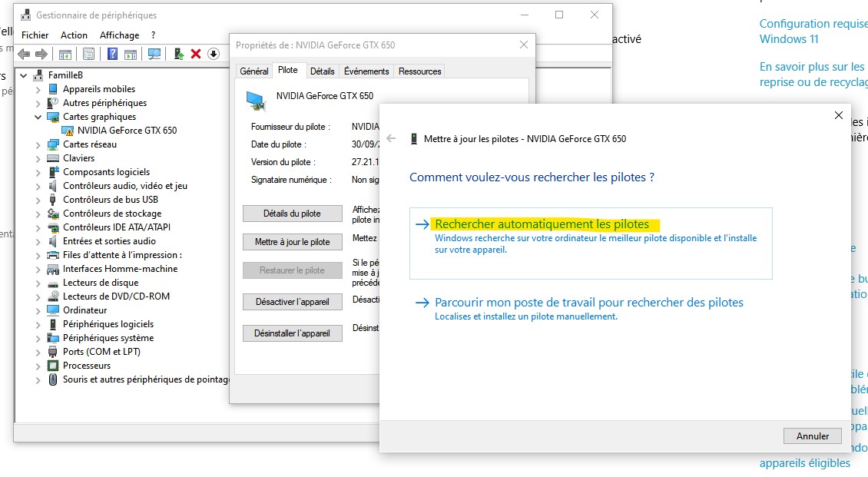
Task: Click the Update driver toolbar icon
Action: (179, 54)
